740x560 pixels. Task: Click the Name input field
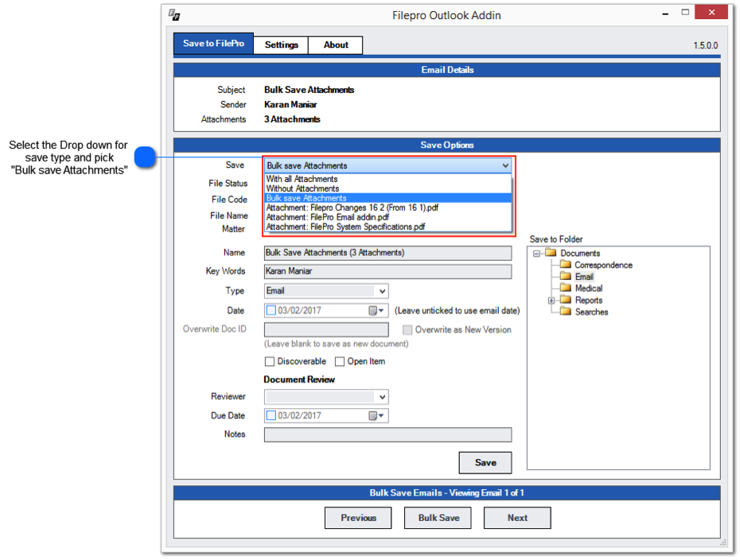pyautogui.click(x=388, y=253)
